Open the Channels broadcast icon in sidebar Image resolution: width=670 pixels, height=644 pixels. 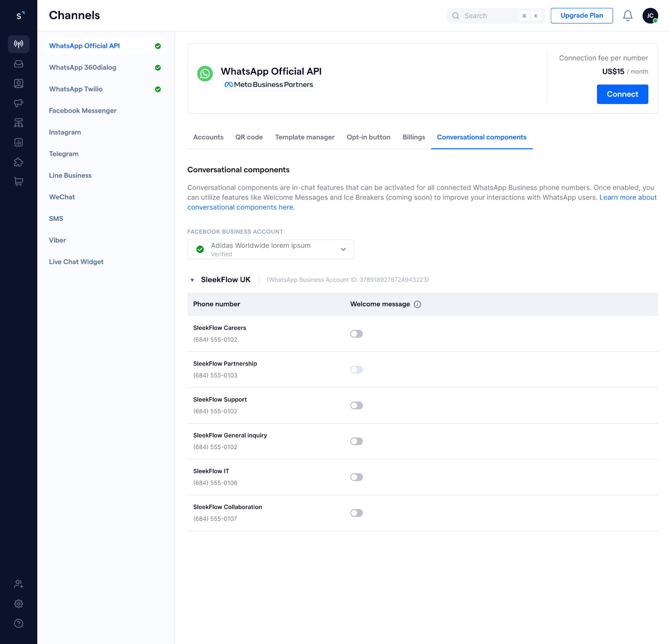18,44
